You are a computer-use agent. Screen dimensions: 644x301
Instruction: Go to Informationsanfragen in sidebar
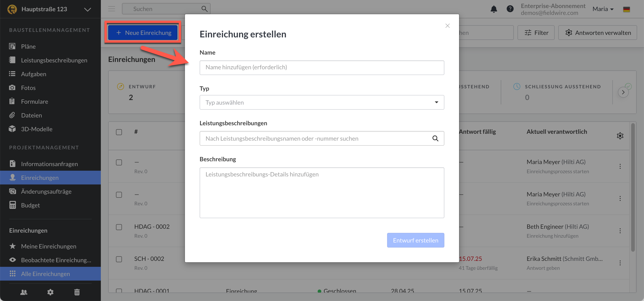click(49, 164)
